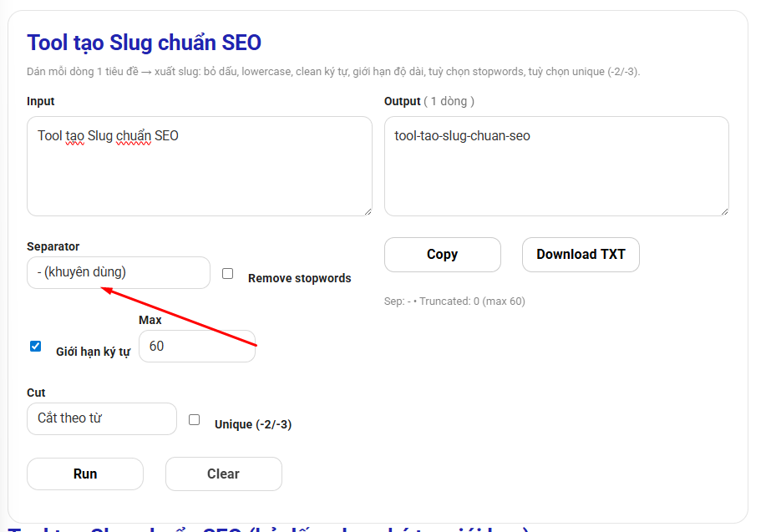Click the Download TXT button
The image size is (766, 532).
pyautogui.click(x=581, y=255)
